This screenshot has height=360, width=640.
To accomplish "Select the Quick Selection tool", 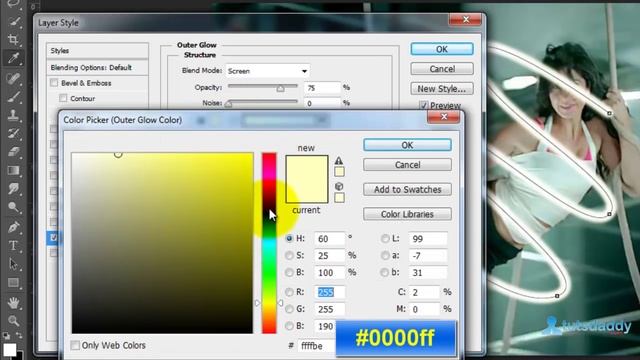I will click(x=13, y=21).
